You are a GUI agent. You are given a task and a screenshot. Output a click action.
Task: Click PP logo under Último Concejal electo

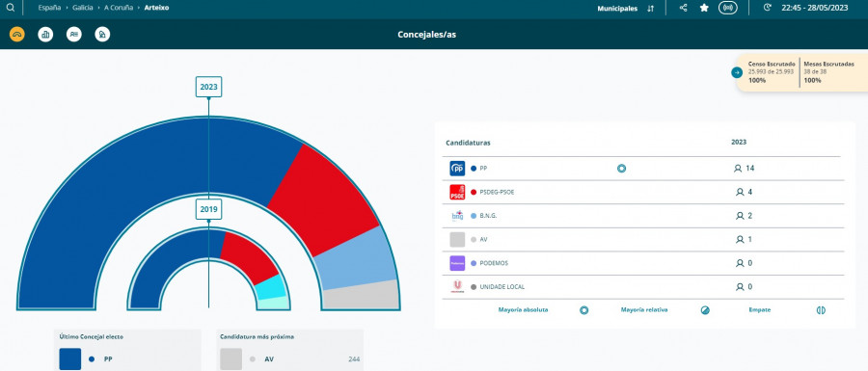pyautogui.click(x=70, y=358)
